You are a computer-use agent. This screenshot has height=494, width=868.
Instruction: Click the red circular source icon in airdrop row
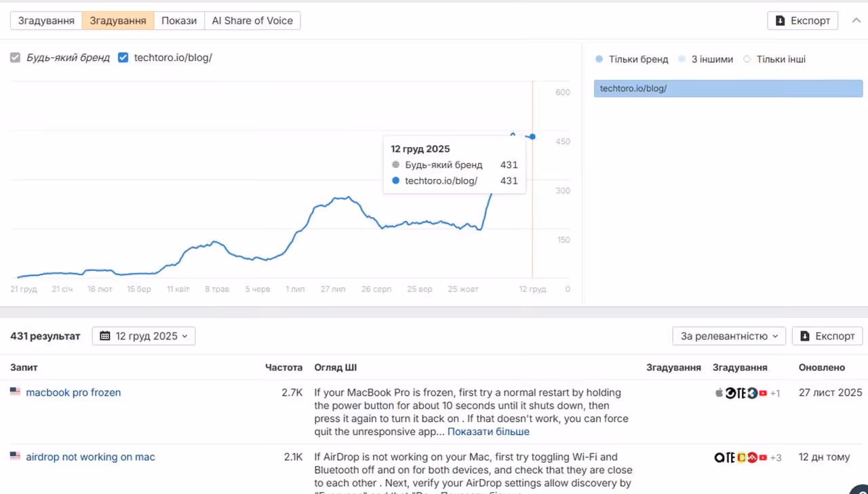coord(752,457)
